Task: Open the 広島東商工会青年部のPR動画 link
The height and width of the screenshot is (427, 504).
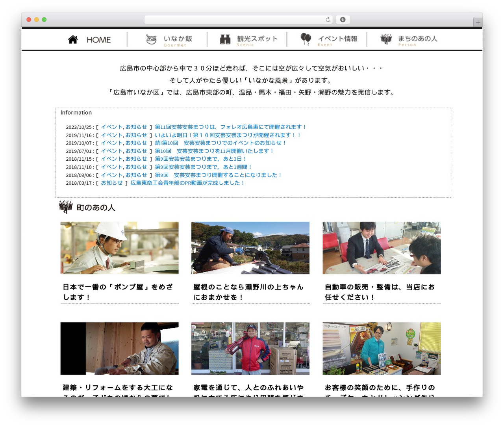Action: click(x=188, y=183)
